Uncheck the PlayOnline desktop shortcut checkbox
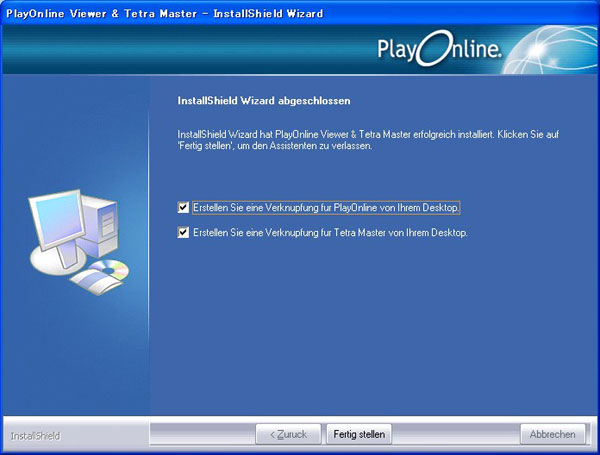Viewport: 600px width, 455px height. 183,207
